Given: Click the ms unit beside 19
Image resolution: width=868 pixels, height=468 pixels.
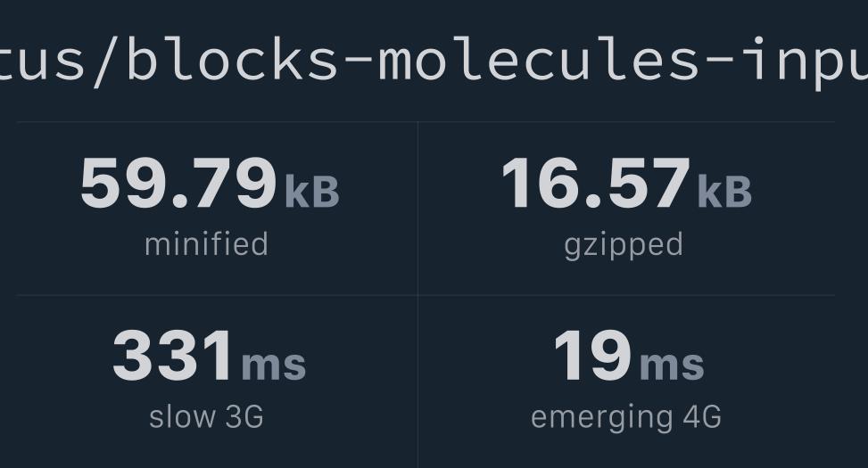Looking at the screenshot, I should (672, 365).
